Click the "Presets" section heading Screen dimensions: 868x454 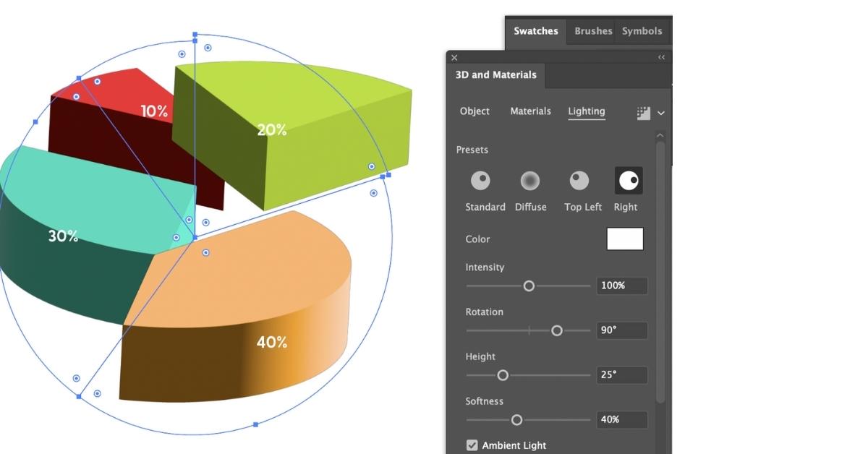pyautogui.click(x=472, y=150)
